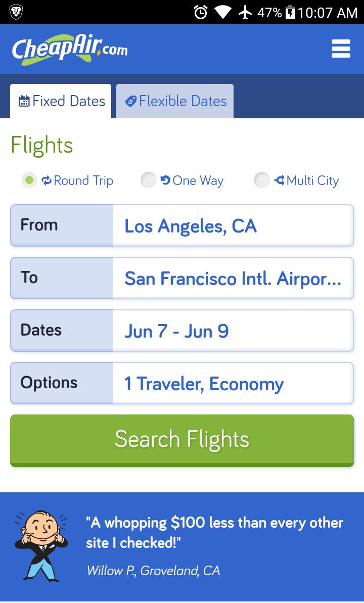
Task: Tap the cartoon man mascot image
Action: [40, 546]
